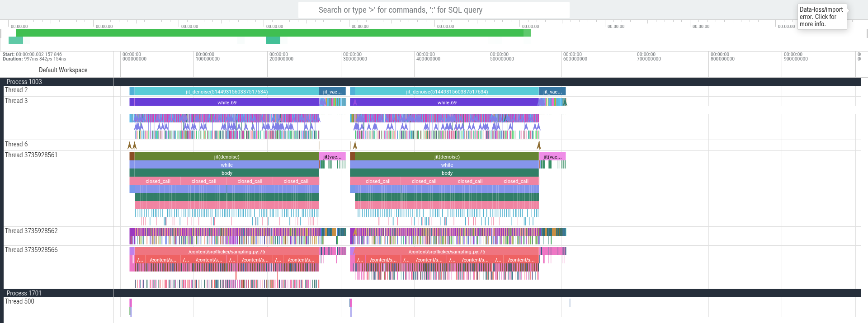
Task: Focus the search or command input box
Action: click(434, 10)
